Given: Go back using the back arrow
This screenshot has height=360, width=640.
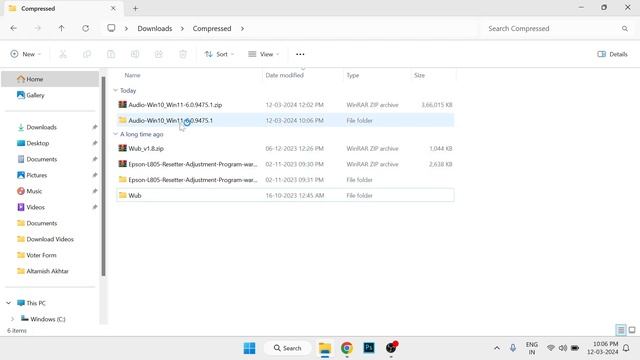Looking at the screenshot, I should tap(13, 28).
